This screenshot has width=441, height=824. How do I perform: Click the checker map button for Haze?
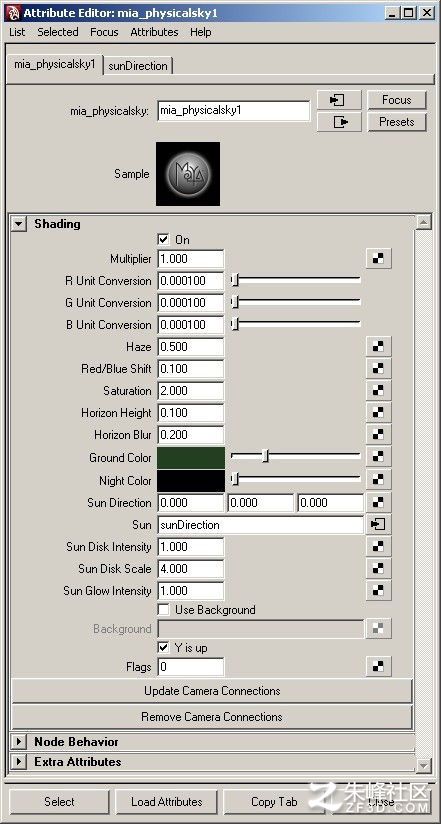[378, 347]
